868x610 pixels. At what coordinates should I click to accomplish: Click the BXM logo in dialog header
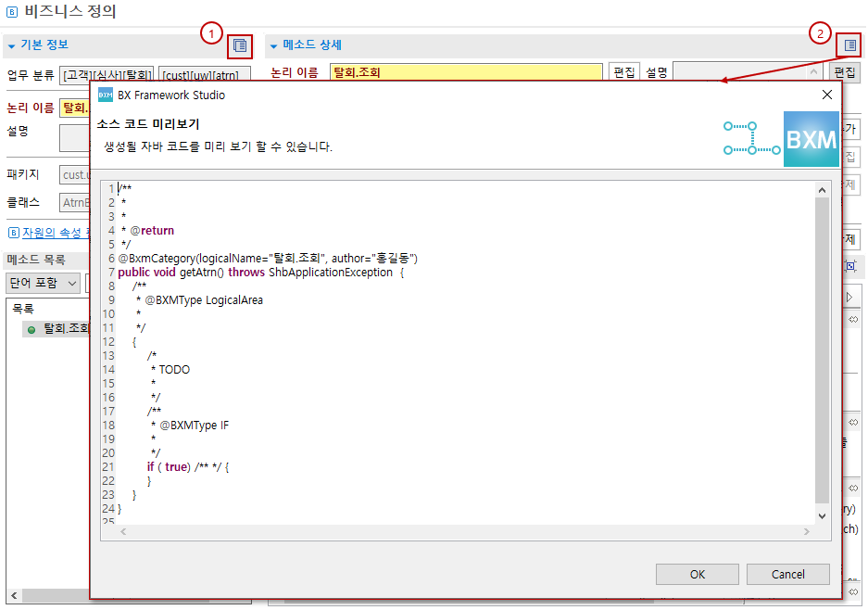pyautogui.click(x=811, y=139)
